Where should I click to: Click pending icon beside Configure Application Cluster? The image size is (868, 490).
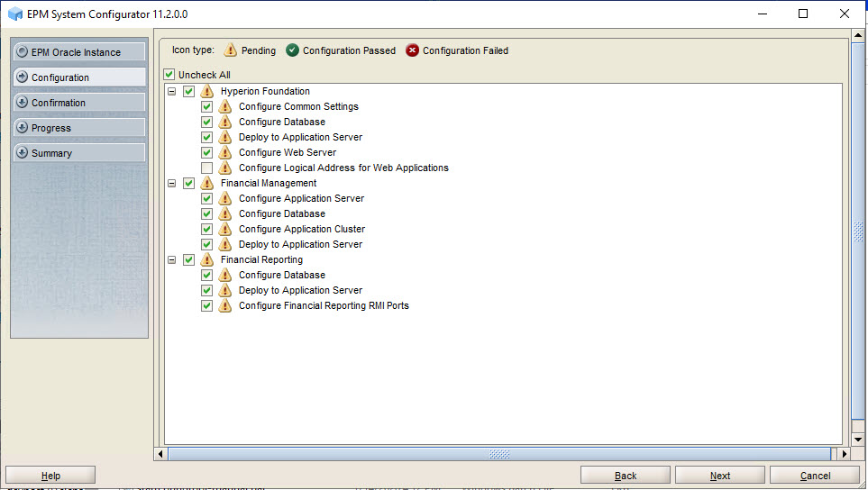pos(225,229)
